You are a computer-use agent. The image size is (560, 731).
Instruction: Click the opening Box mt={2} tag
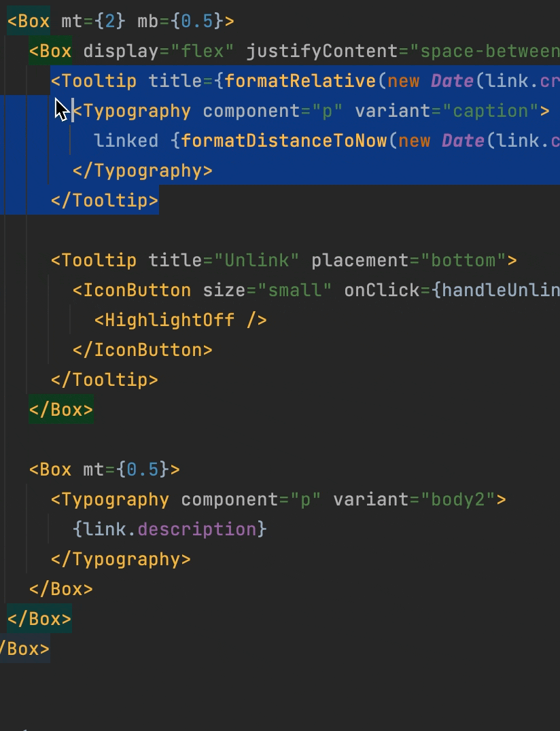pyautogui.click(x=121, y=22)
